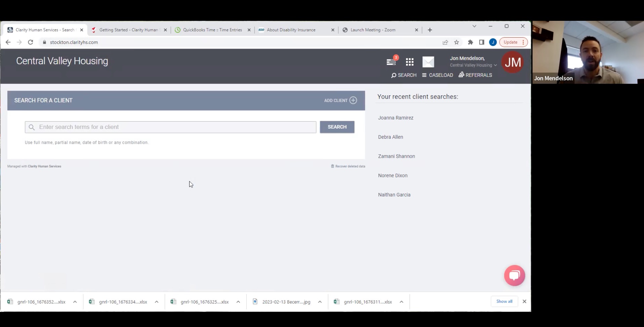Open the CASELOAD navigation item

[438, 75]
